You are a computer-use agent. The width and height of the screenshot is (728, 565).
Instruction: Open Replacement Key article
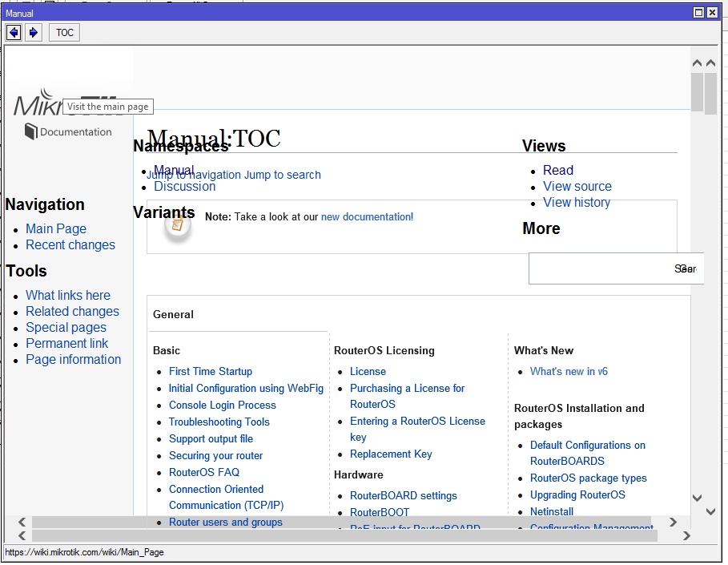point(391,454)
